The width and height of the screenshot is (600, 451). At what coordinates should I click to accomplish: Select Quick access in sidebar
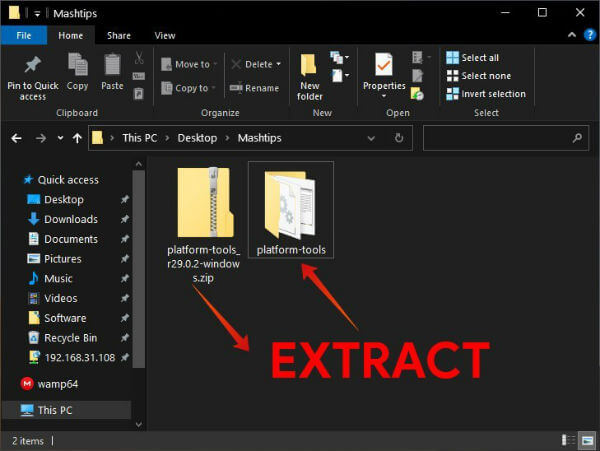pos(61,180)
